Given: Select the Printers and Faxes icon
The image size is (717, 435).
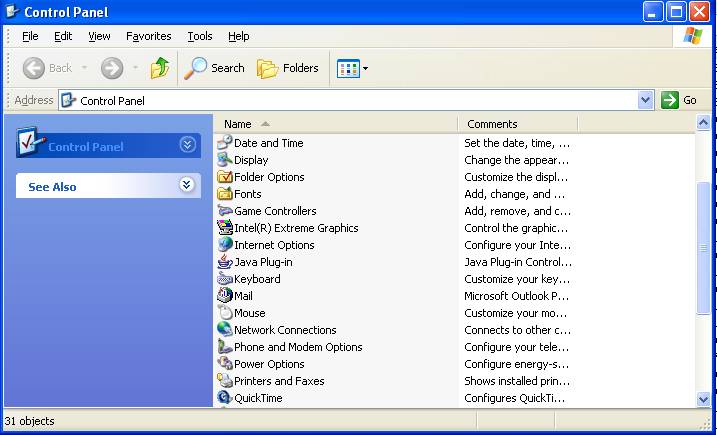Looking at the screenshot, I should [225, 381].
